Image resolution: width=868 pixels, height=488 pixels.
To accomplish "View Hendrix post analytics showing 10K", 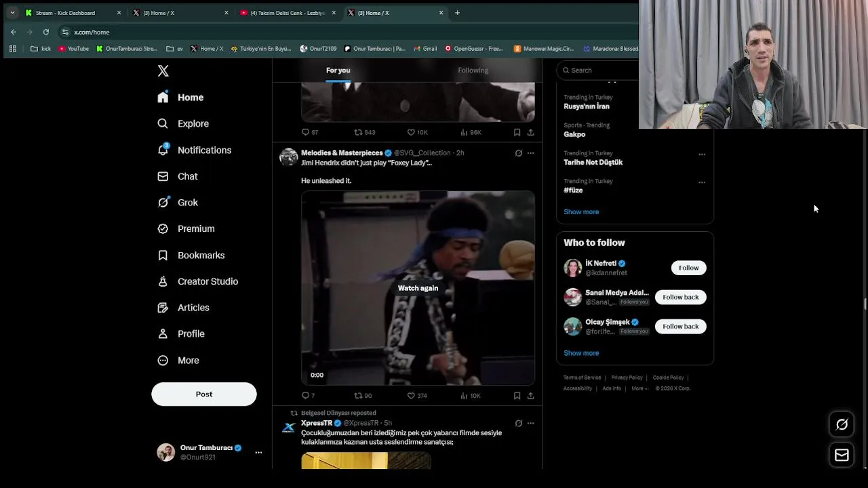I will [464, 396].
